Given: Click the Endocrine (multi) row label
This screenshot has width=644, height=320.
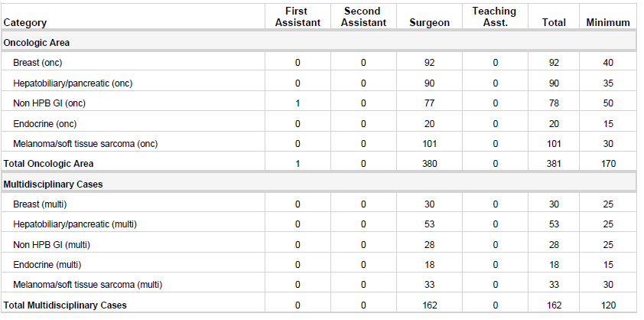Looking at the screenshot, I should 47,264.
